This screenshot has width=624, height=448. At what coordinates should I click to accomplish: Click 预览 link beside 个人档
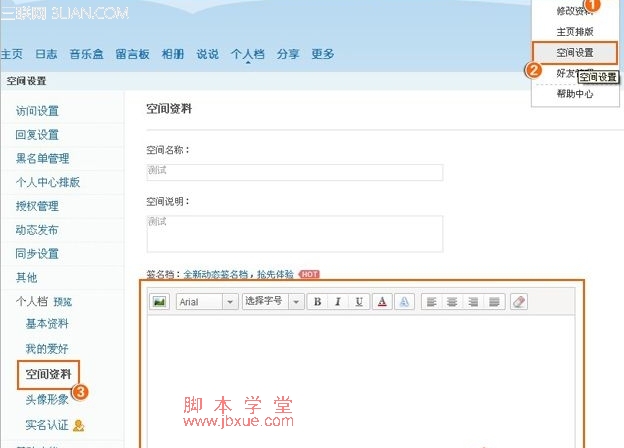point(63,302)
